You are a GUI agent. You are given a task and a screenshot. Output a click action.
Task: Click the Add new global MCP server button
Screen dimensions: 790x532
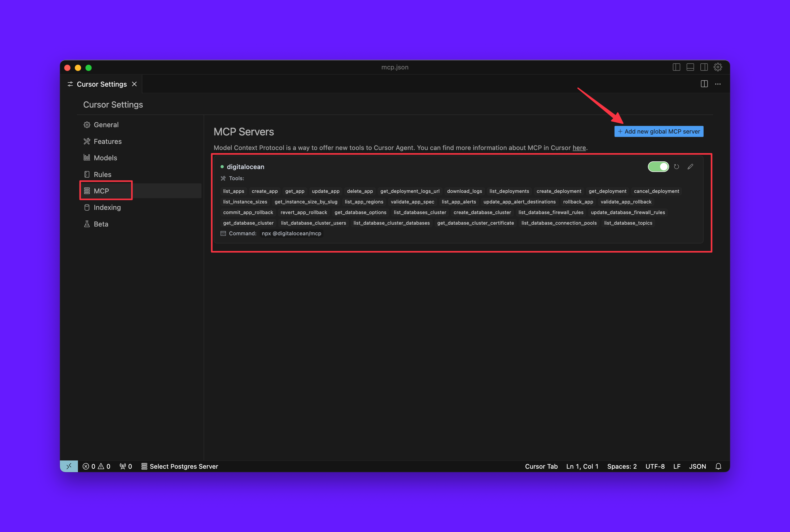coord(658,131)
